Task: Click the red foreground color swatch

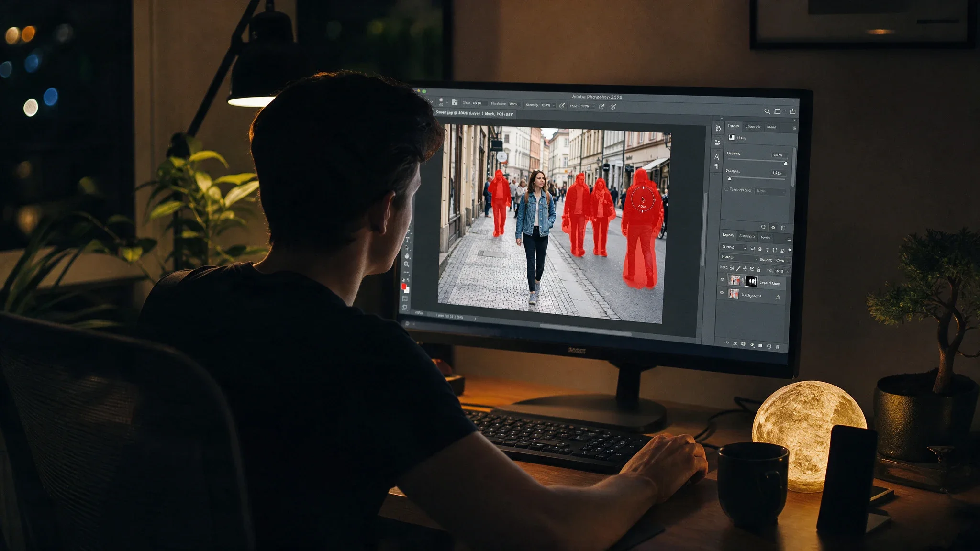Action: point(403,286)
